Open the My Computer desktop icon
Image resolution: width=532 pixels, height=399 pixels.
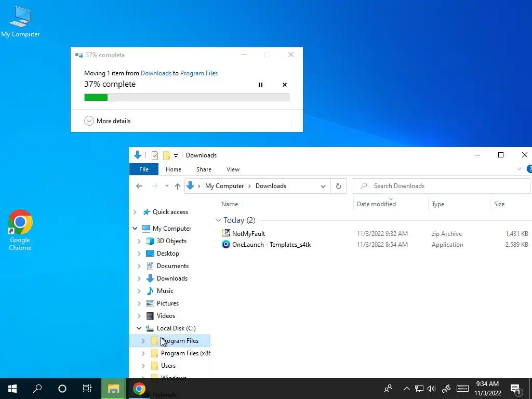coord(20,21)
